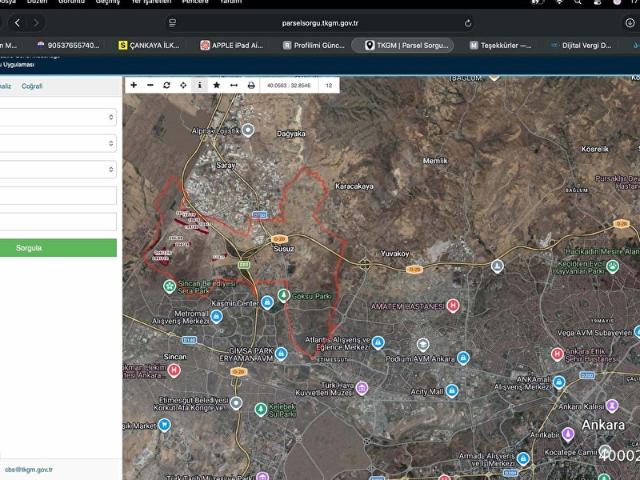Screen dimensions: 640x480
Task: Click the Saray label on map
Action: point(226,165)
